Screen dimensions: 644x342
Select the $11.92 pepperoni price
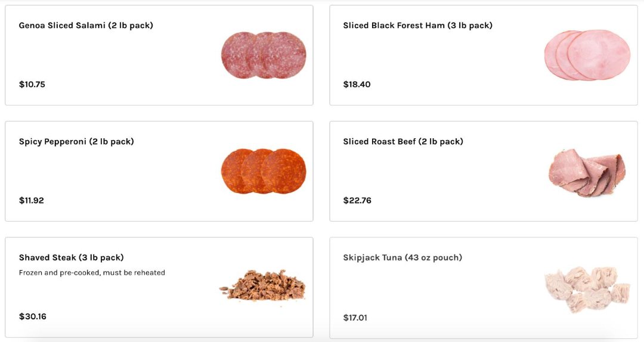tap(32, 201)
